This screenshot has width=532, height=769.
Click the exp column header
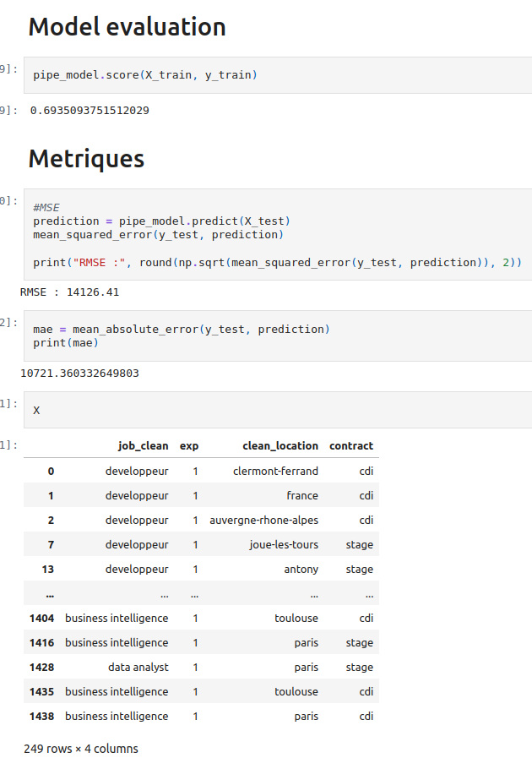tap(189, 445)
